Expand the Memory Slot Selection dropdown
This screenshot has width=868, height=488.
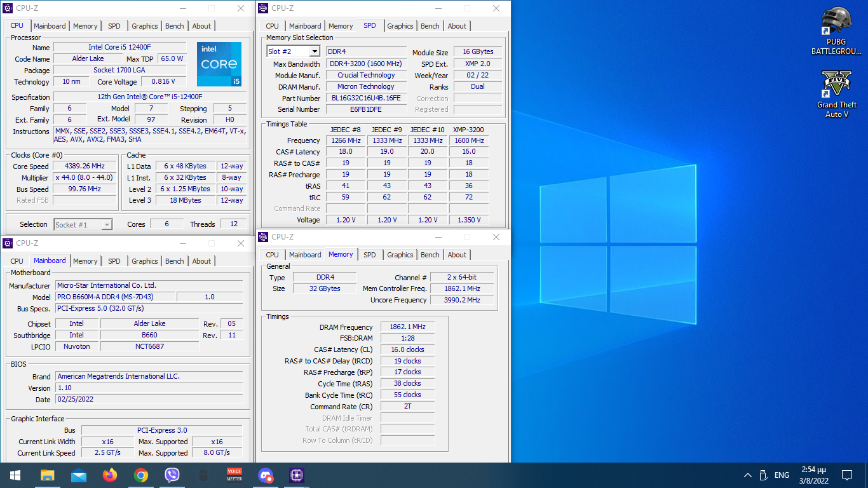point(315,51)
